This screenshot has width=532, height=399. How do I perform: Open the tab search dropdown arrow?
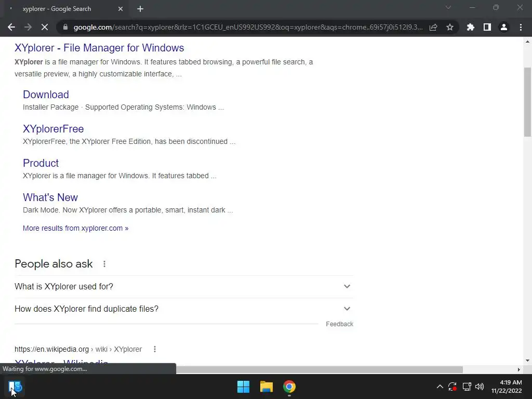pos(448,7)
